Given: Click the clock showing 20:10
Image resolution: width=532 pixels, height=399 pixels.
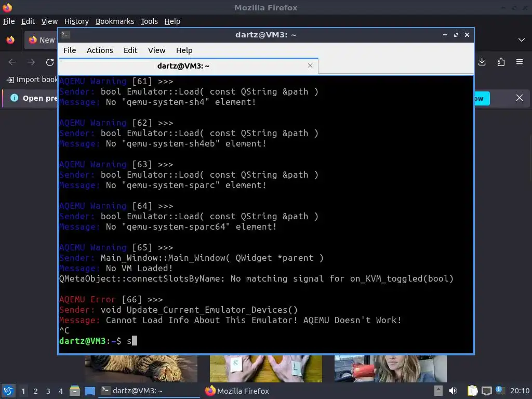Looking at the screenshot, I should (520, 391).
